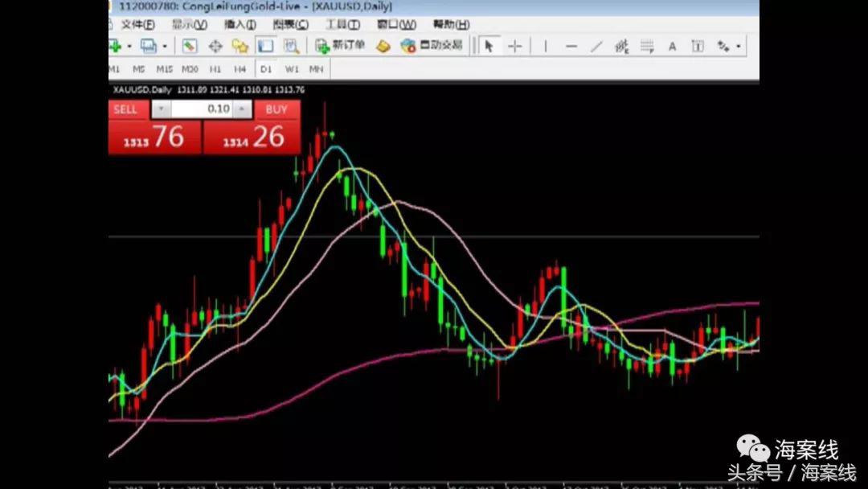Viewport: 868px width, 489px height.
Task: Select the trendline drawing tool
Action: pyautogui.click(x=596, y=46)
